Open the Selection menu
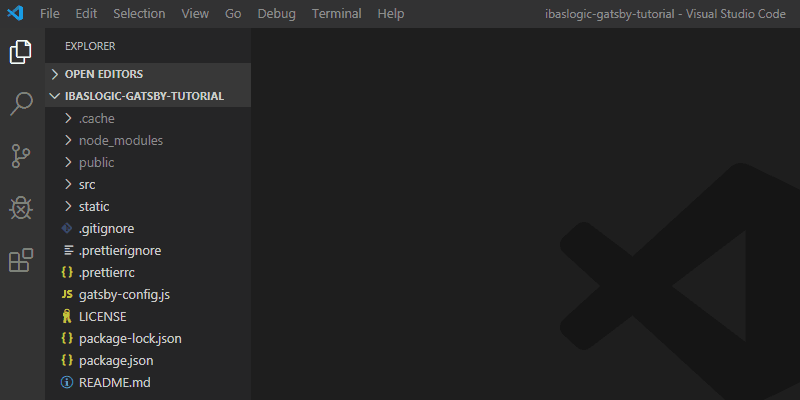The image size is (800, 400). point(139,14)
